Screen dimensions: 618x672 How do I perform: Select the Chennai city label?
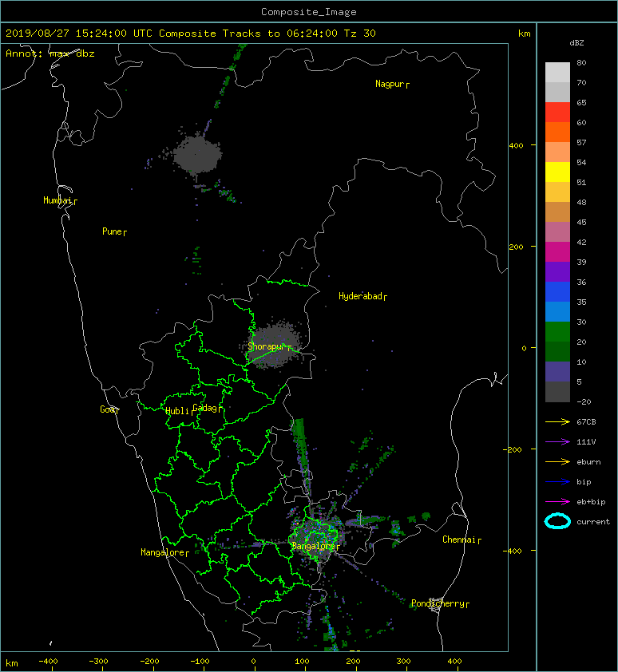tap(459, 540)
